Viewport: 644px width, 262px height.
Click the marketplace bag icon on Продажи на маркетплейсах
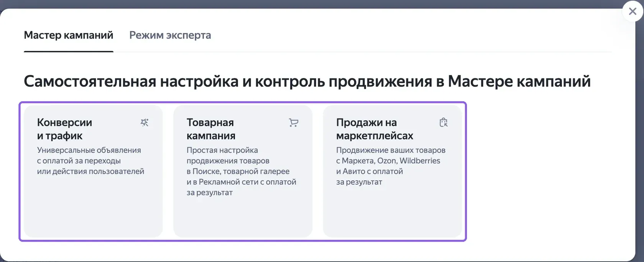click(x=444, y=122)
